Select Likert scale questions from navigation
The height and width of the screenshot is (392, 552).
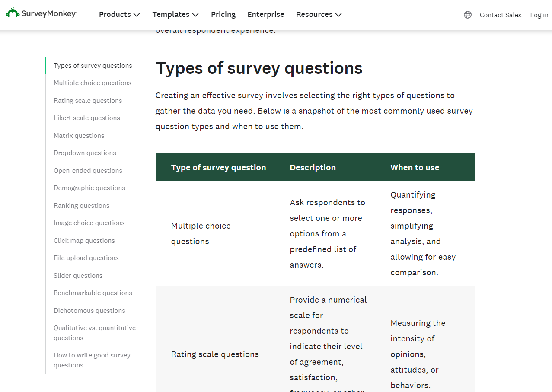tap(86, 118)
